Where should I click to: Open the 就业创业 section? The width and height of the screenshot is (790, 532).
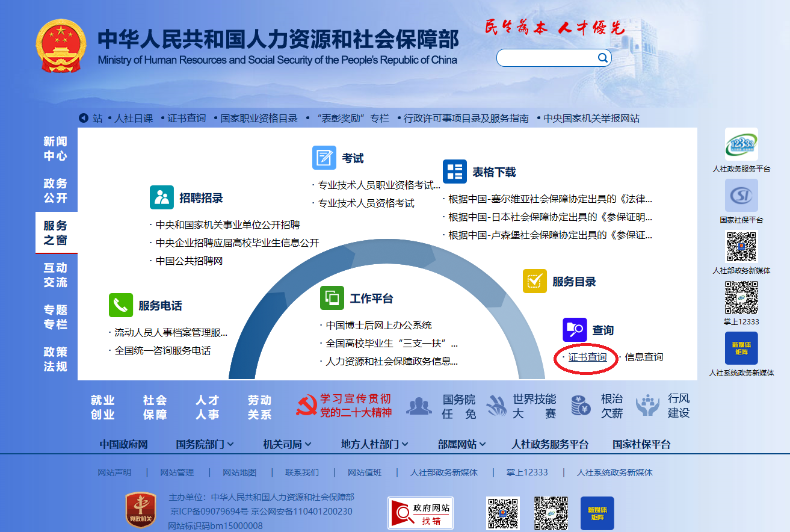(x=103, y=407)
